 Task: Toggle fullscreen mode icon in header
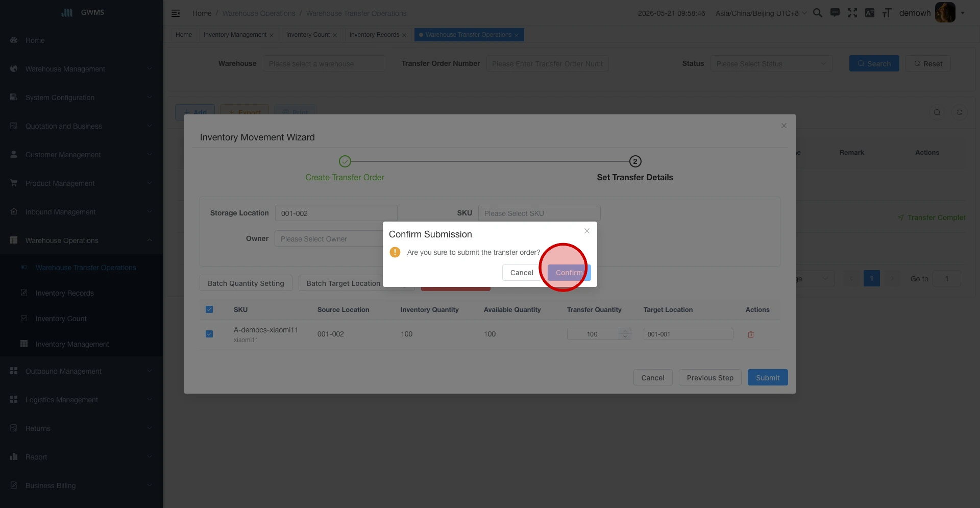pyautogui.click(x=852, y=13)
